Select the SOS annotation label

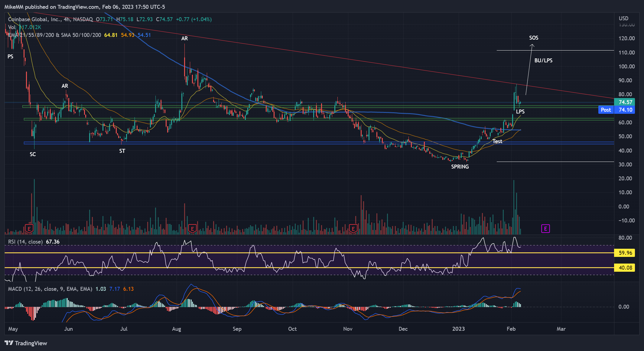point(534,38)
